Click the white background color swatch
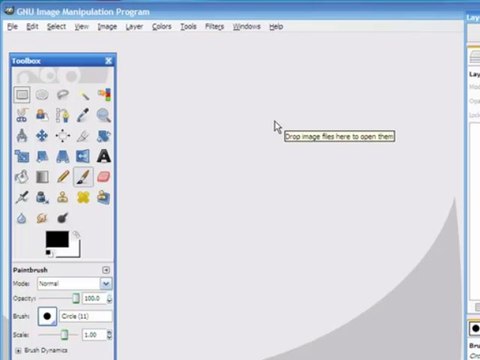 coord(75,252)
